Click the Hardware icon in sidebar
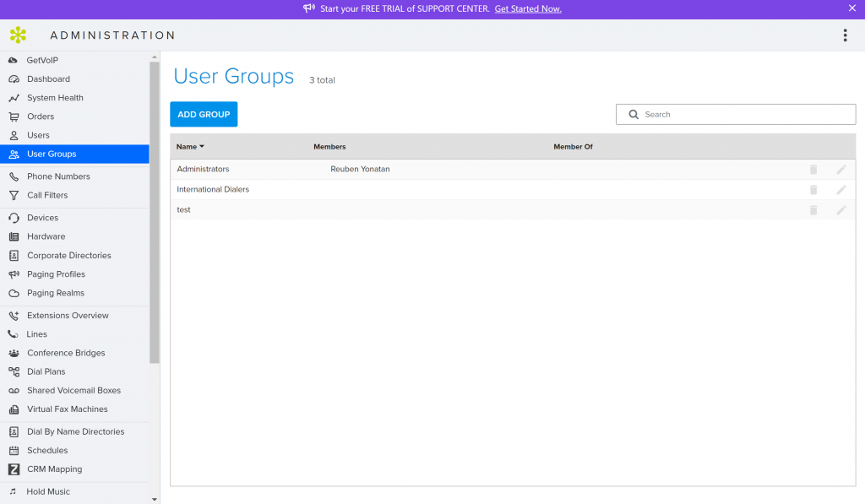 tap(14, 236)
